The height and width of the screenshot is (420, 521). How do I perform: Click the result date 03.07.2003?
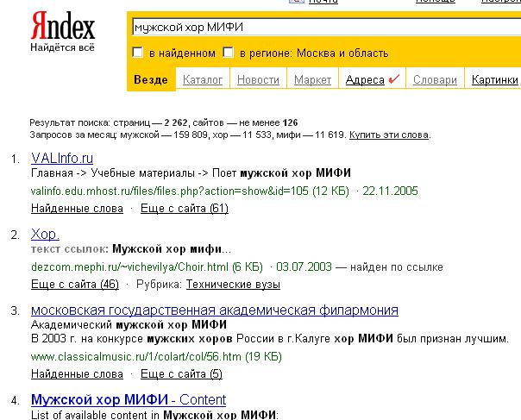(x=304, y=266)
